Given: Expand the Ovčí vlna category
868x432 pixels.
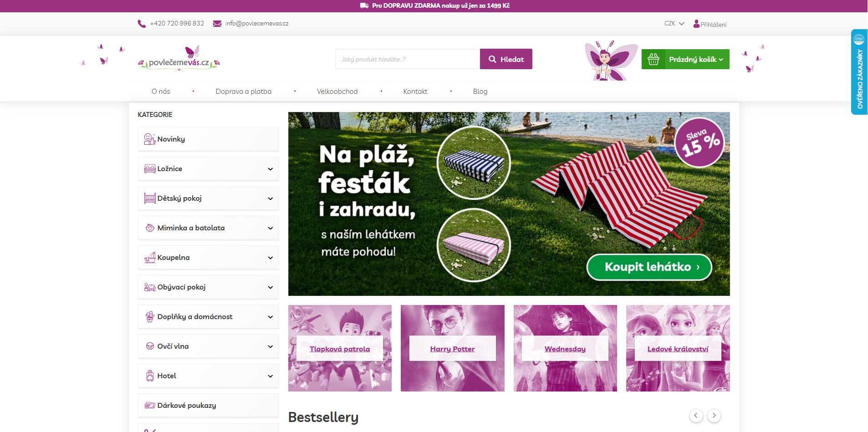Looking at the screenshot, I should point(271,346).
